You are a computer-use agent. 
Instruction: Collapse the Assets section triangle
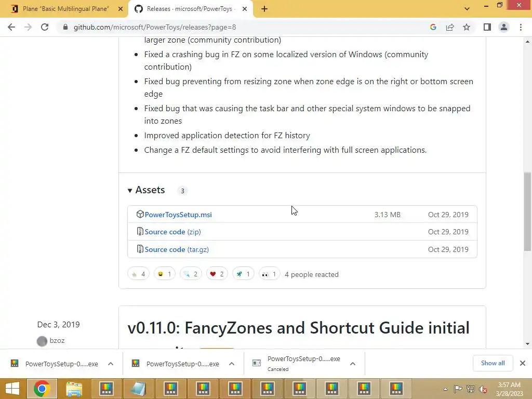pos(129,191)
